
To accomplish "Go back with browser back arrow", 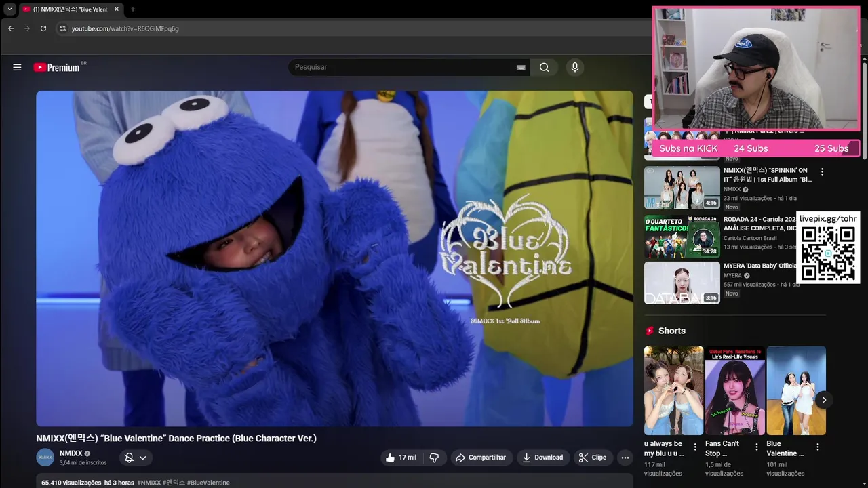I will pyautogui.click(x=11, y=28).
